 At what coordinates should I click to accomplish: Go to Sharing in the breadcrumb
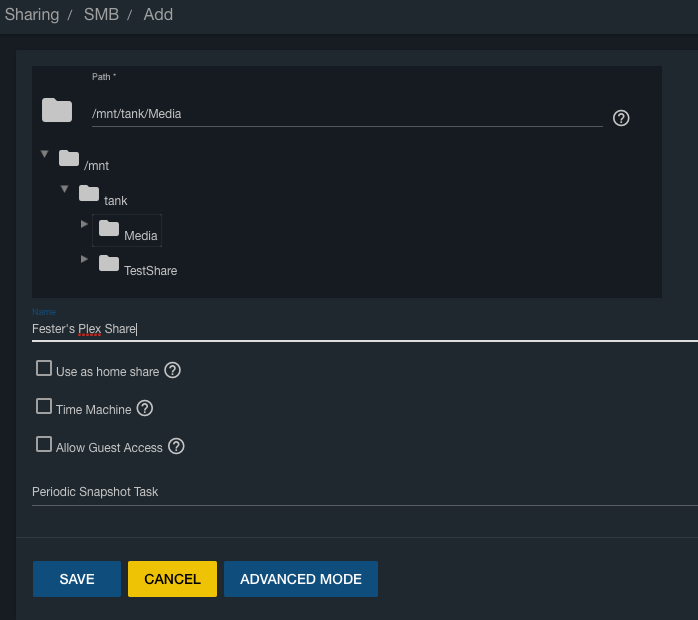31,14
